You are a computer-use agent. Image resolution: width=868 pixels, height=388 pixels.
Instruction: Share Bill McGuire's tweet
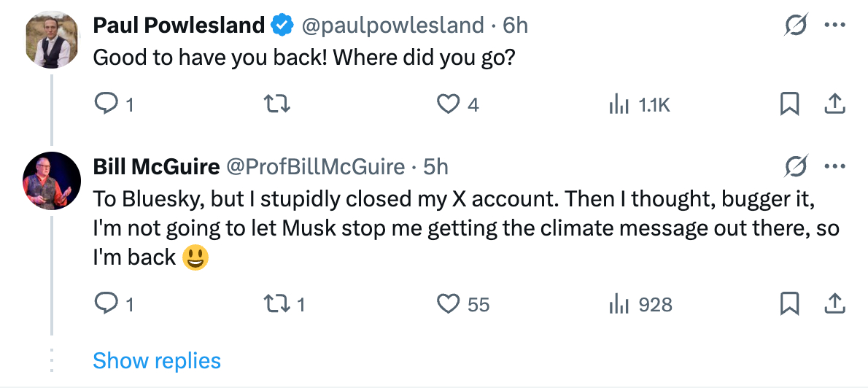pyautogui.click(x=834, y=303)
